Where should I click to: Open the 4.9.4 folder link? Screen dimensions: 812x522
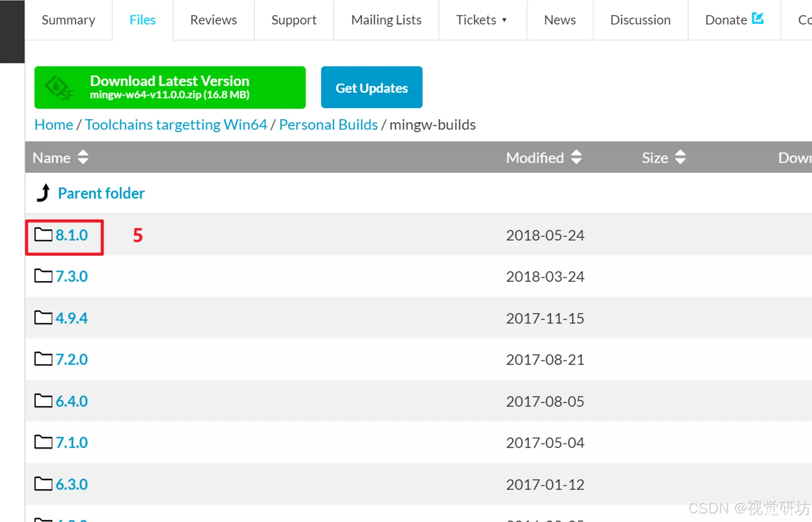click(x=72, y=318)
